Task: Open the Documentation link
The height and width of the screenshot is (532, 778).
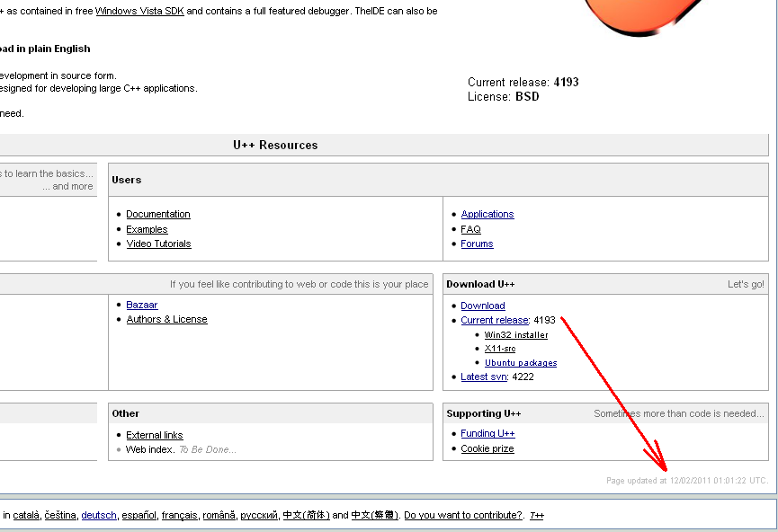Action: point(158,215)
